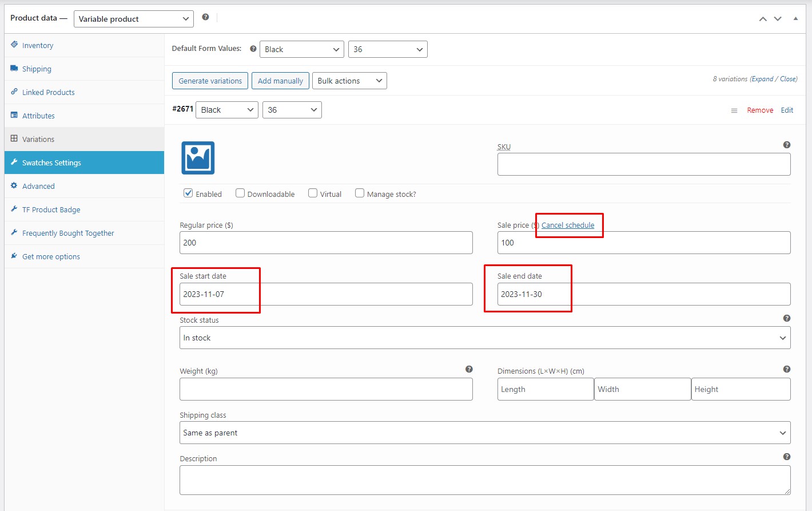This screenshot has height=511, width=812.
Task: Click the Inventory tab tag icon
Action: [x=14, y=45]
